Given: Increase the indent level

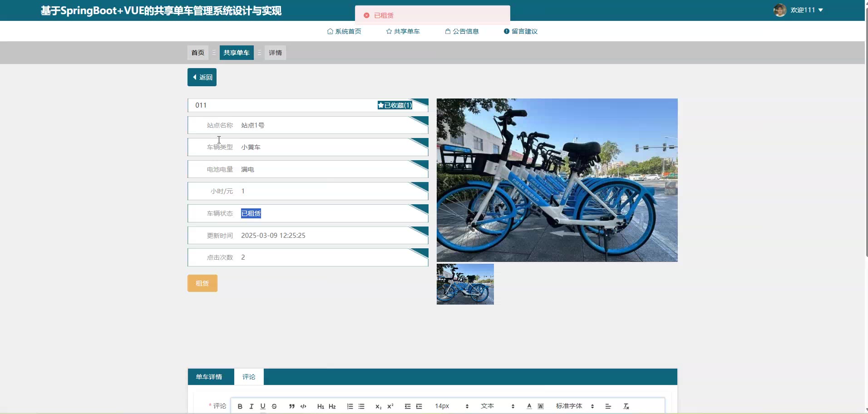Looking at the screenshot, I should (419, 406).
